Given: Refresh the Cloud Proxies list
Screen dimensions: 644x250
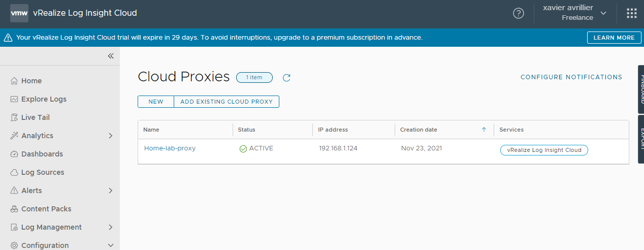Looking at the screenshot, I should coord(286,77).
